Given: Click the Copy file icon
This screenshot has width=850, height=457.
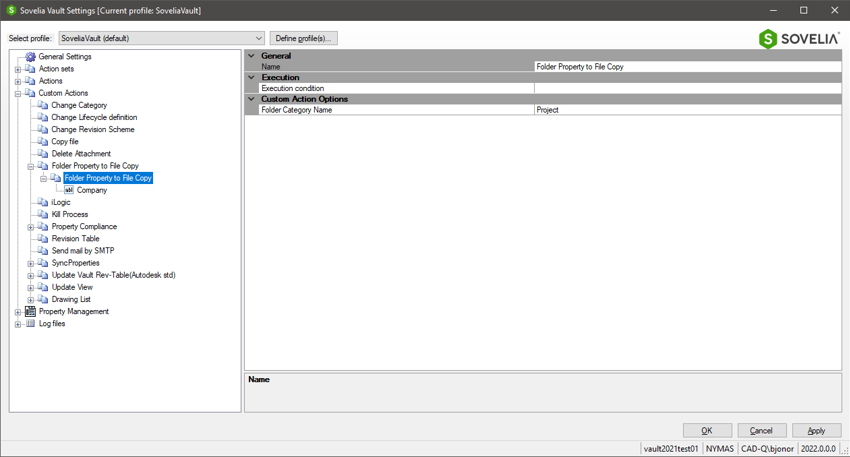Looking at the screenshot, I should [x=43, y=141].
